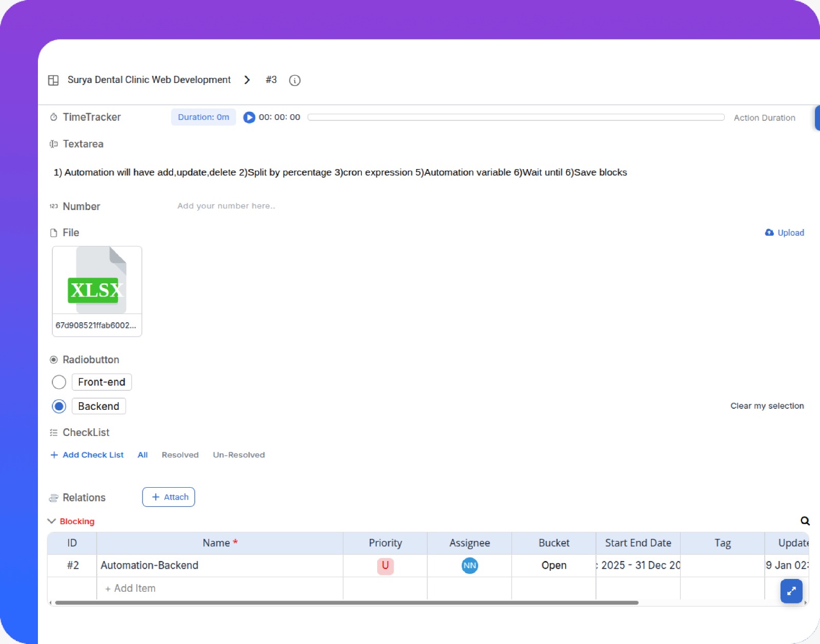Click the TimeTracker progress bar
The image size is (820, 644).
coord(516,117)
